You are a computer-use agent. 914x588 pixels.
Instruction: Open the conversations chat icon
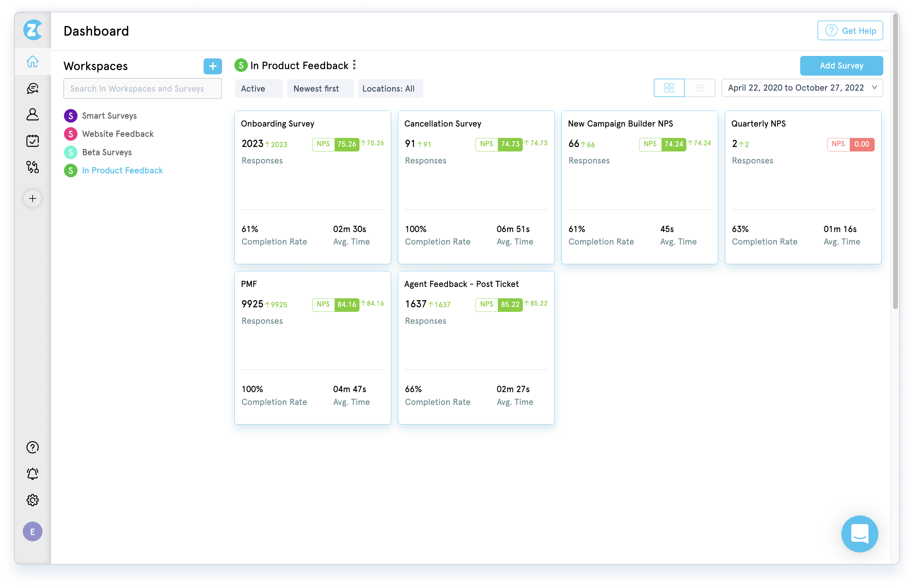[33, 88]
